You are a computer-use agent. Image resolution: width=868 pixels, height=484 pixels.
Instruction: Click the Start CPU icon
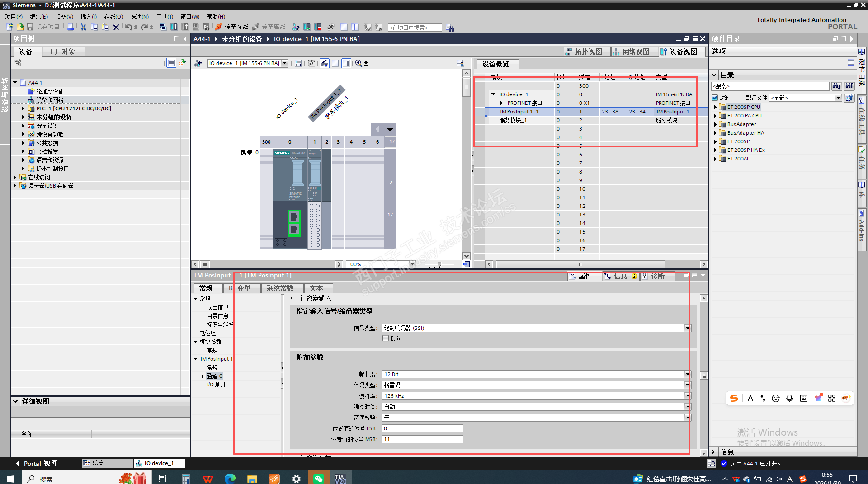307,27
